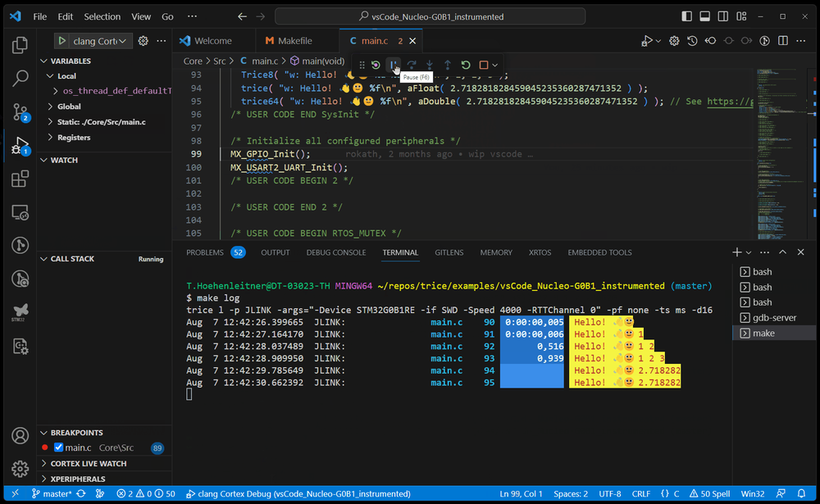Click CRLF line ending in status bar
This screenshot has height=504, width=820.
click(x=640, y=493)
